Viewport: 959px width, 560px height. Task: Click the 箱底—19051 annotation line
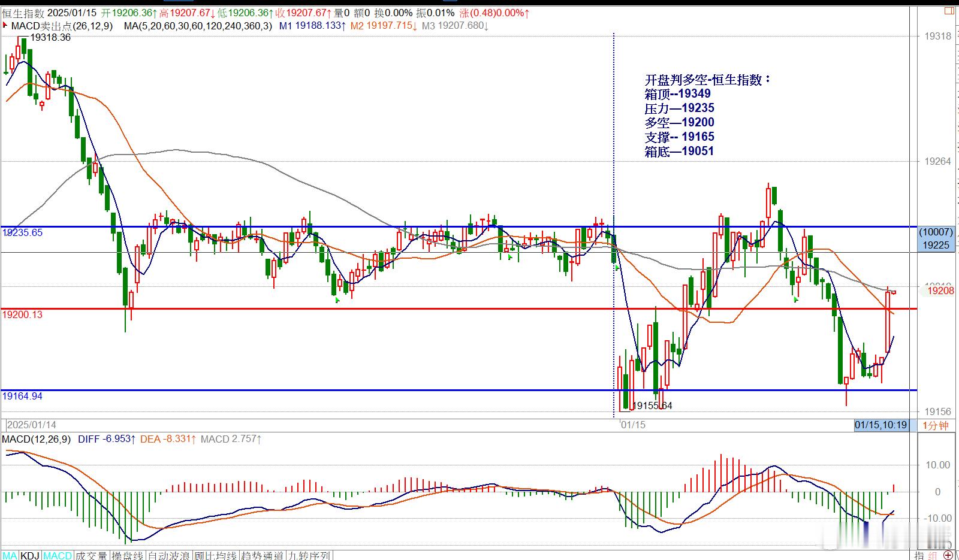[x=680, y=152]
